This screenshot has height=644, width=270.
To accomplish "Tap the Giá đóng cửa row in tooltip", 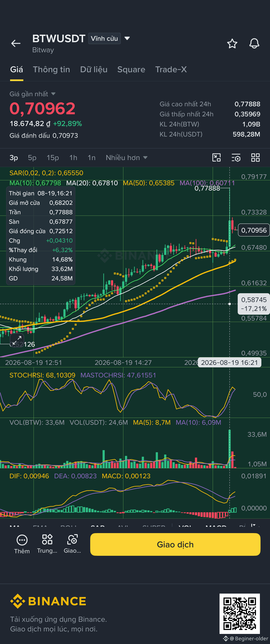I will pos(41,231).
